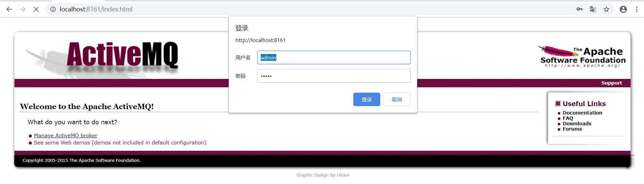Click the Graphic Design By Hiram text
This screenshot has height=184, width=644.
point(323,175)
